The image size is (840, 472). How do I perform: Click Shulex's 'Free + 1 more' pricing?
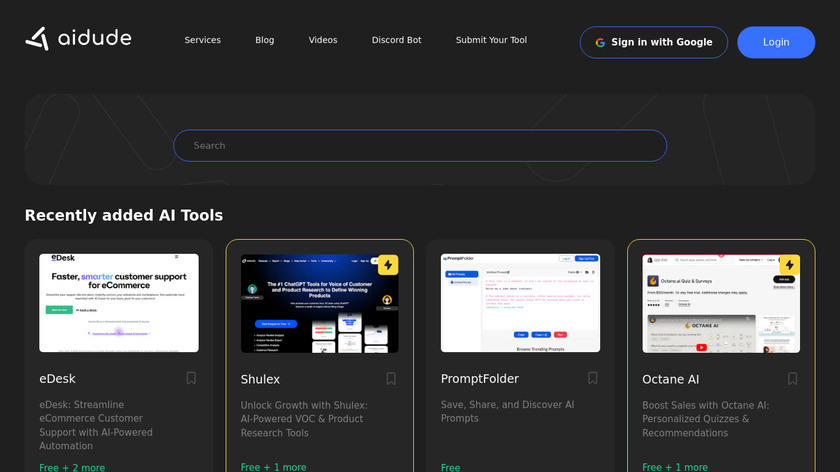[x=273, y=467]
